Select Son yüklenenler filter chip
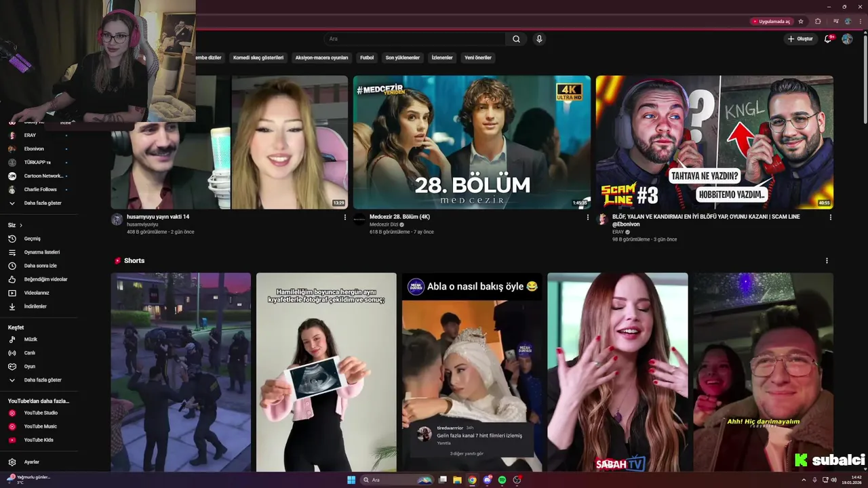The width and height of the screenshot is (868, 488). pyautogui.click(x=403, y=58)
